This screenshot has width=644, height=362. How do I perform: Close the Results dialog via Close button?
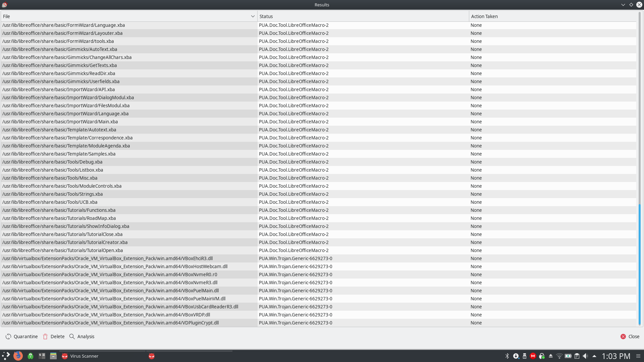tap(630, 337)
